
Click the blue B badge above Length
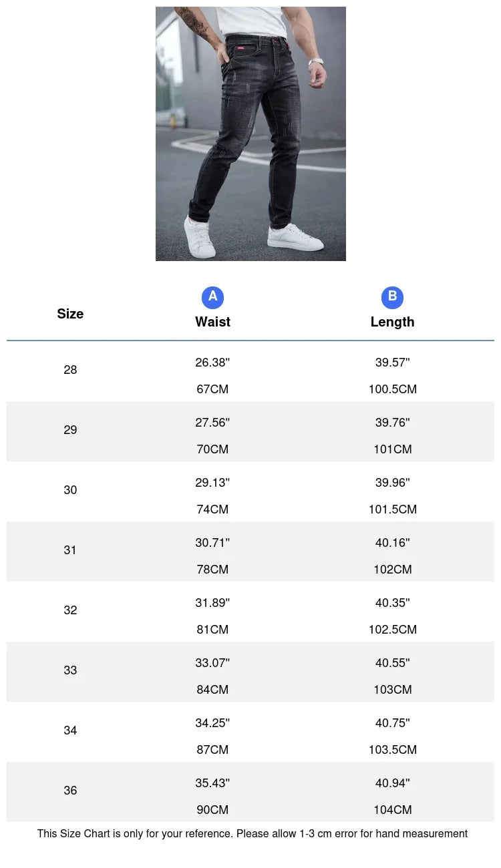click(x=392, y=297)
